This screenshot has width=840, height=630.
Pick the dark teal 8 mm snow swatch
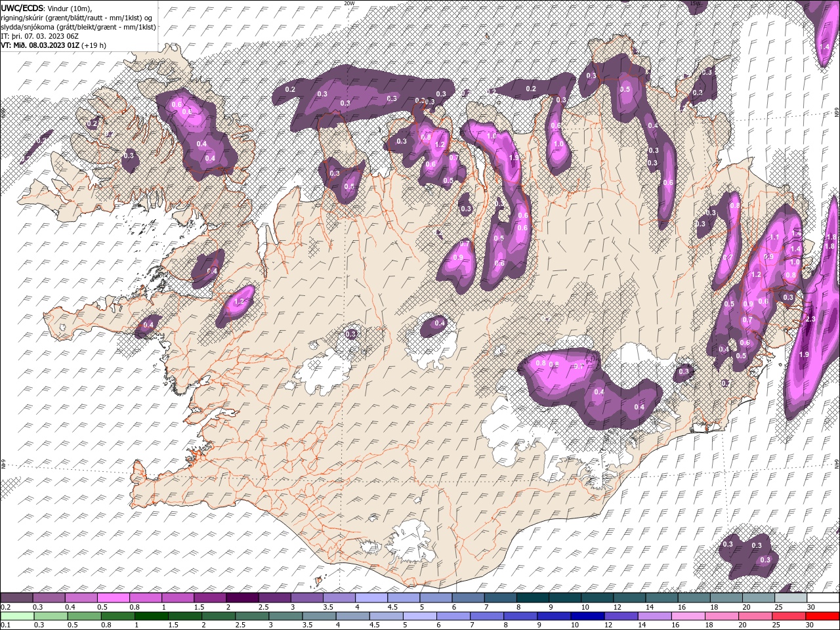(x=533, y=598)
